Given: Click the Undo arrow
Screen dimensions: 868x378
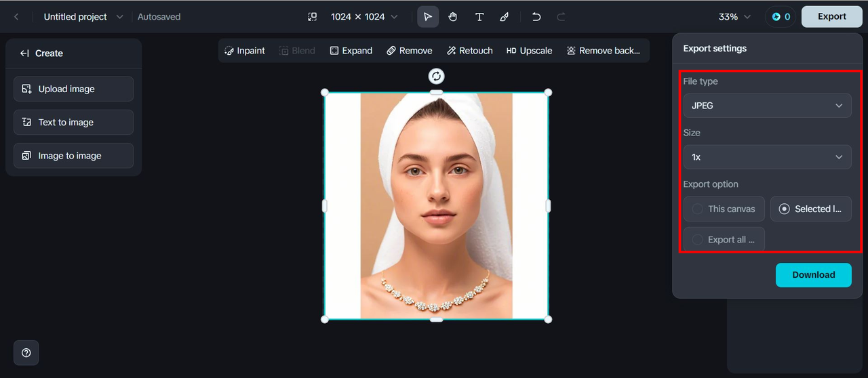Looking at the screenshot, I should coord(536,17).
